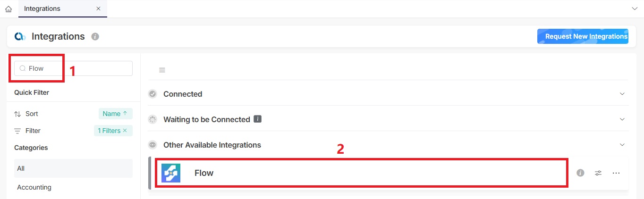Open the tab list chevron at top right

point(634,9)
